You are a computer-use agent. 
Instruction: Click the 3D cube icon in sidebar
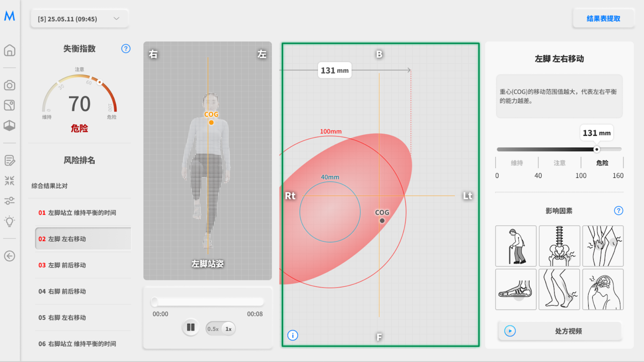9,125
